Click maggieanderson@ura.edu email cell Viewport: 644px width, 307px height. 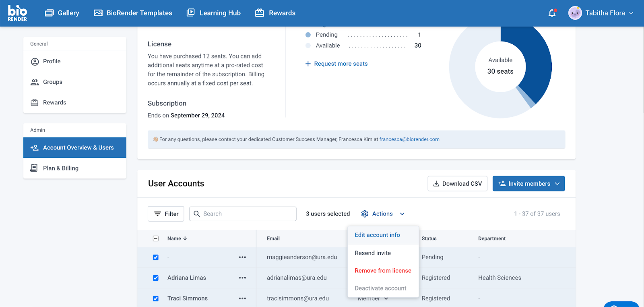(302, 257)
